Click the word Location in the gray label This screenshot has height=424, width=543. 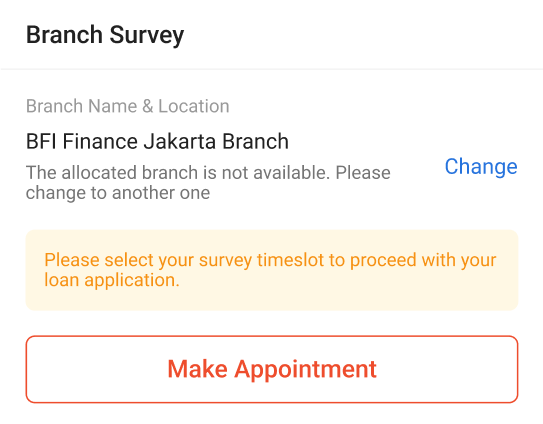coord(194,106)
